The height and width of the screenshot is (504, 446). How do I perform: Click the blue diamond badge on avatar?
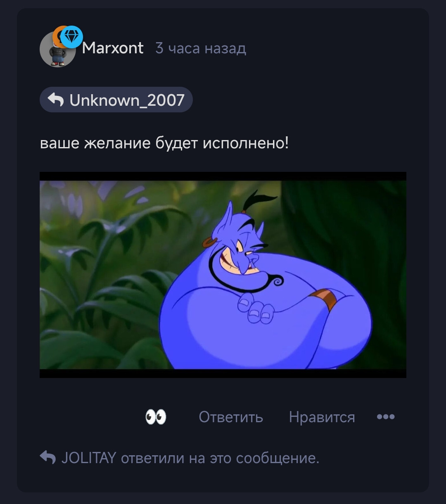click(x=72, y=37)
